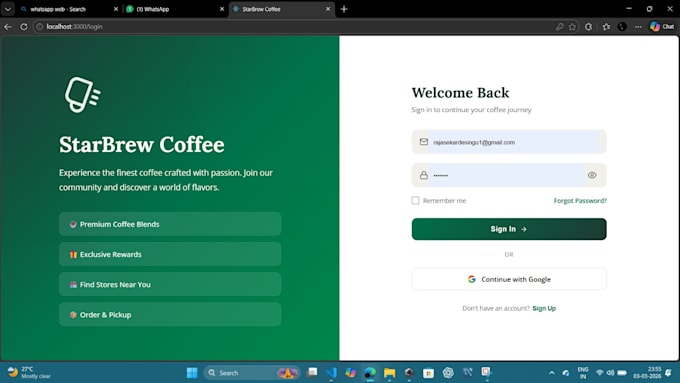Open the favorites list icon
The width and height of the screenshot is (680, 383).
coord(606,27)
